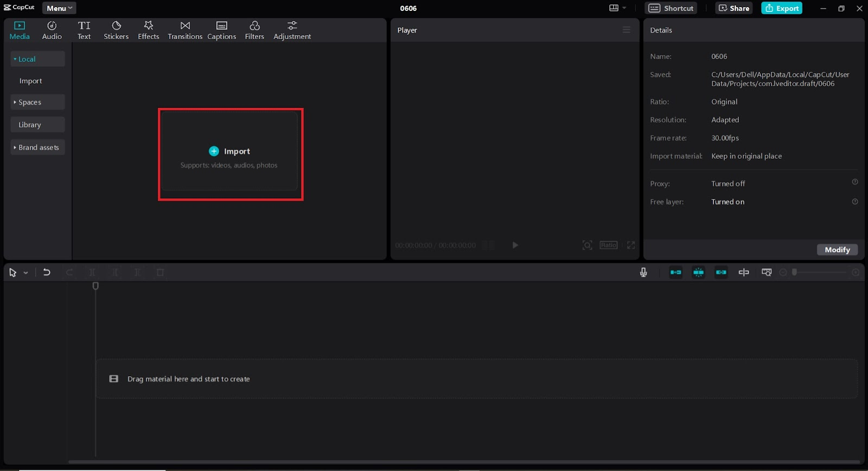Expand the Brand assets section
868x471 pixels.
point(37,147)
